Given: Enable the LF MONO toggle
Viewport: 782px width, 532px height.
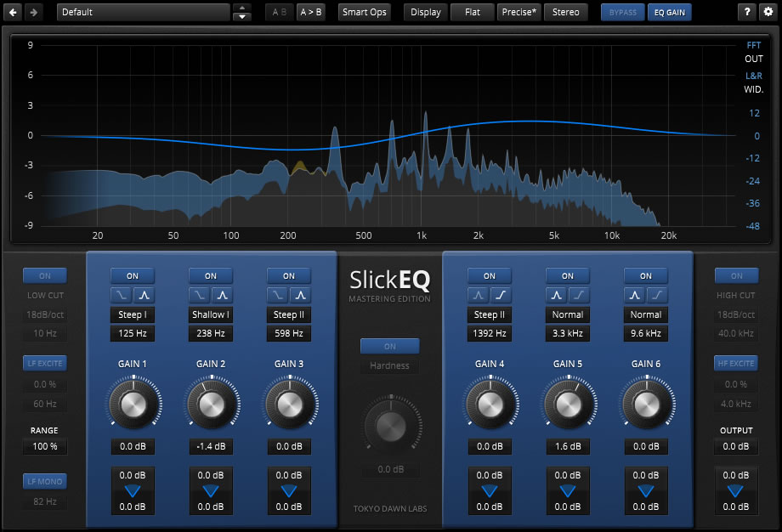Looking at the screenshot, I should (x=45, y=481).
